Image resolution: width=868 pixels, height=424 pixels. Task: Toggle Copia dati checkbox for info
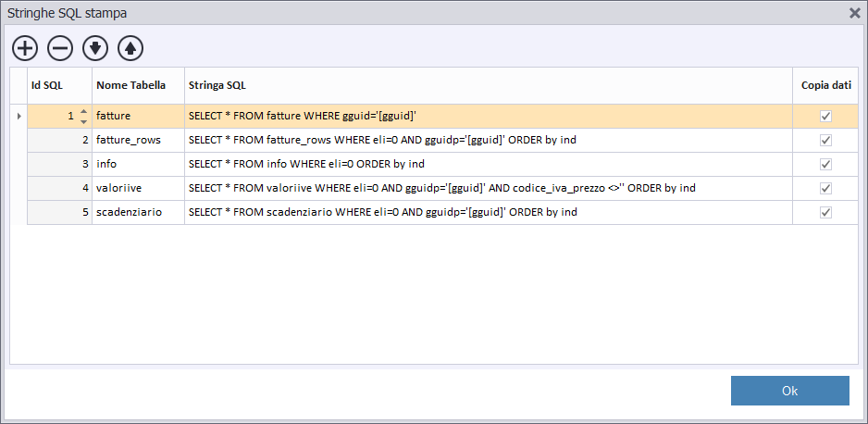click(826, 165)
